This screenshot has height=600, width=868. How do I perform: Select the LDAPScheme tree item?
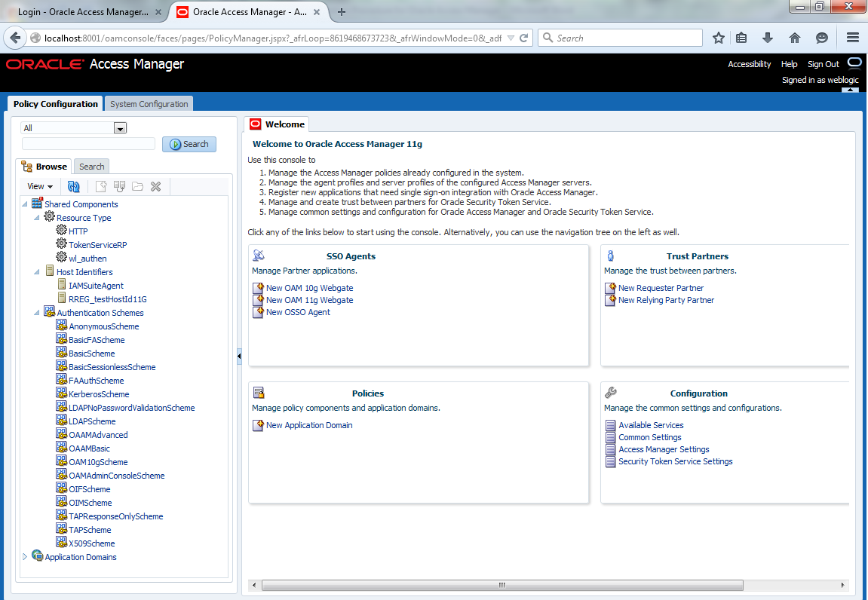(92, 421)
